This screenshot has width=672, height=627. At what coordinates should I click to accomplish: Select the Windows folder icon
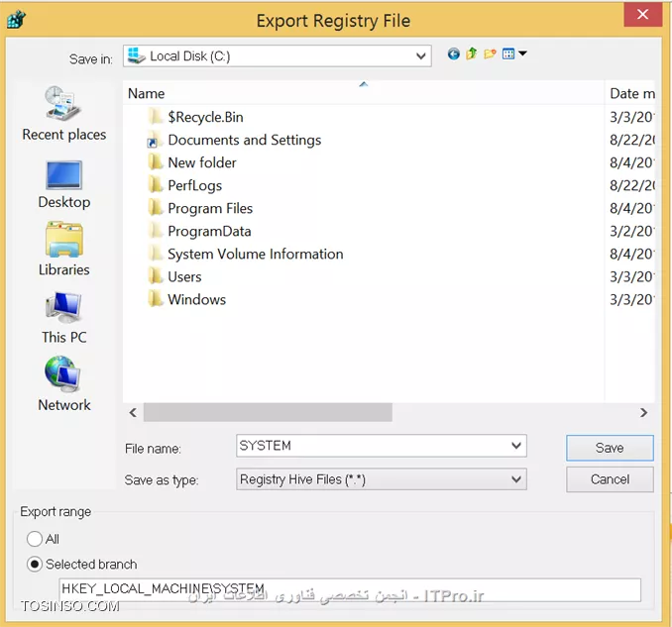point(156,299)
